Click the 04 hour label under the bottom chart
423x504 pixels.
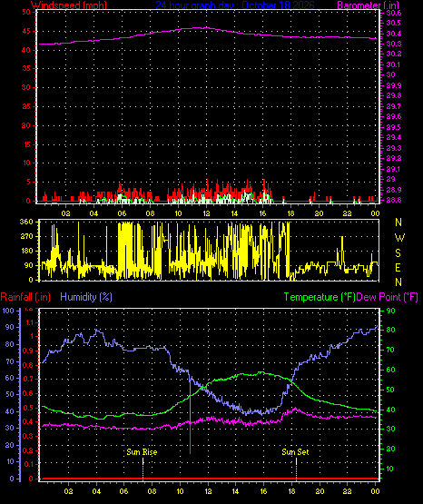96,491
